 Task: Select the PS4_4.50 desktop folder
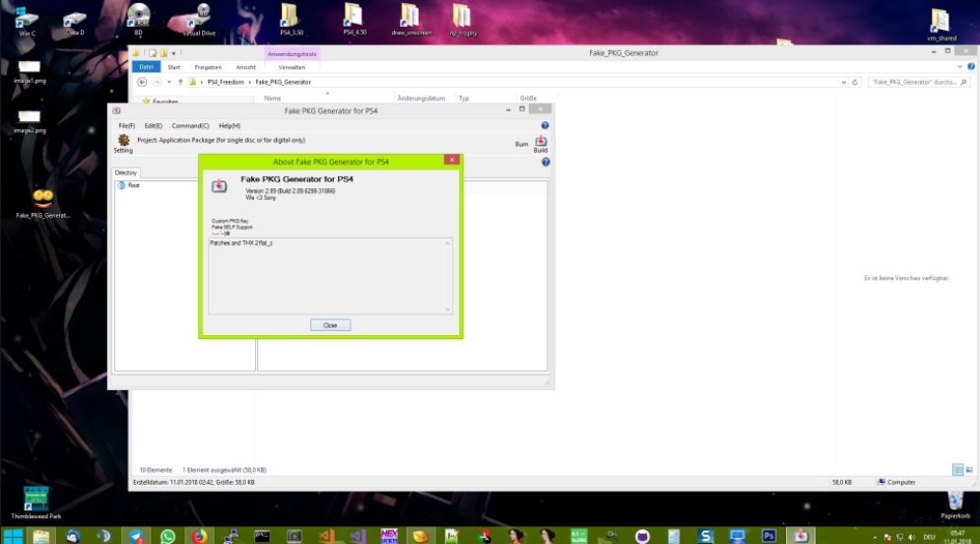pyautogui.click(x=355, y=20)
